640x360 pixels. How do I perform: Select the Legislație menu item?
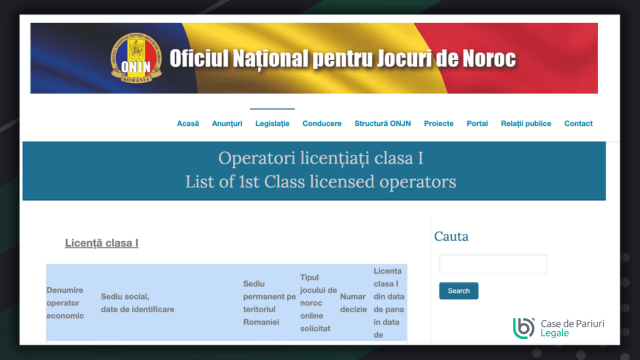[x=272, y=123]
